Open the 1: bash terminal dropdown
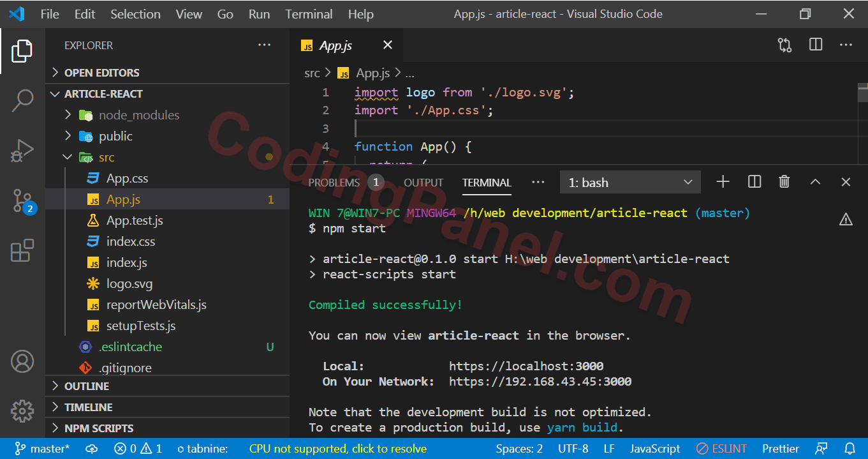This screenshot has width=868, height=459. [x=630, y=183]
